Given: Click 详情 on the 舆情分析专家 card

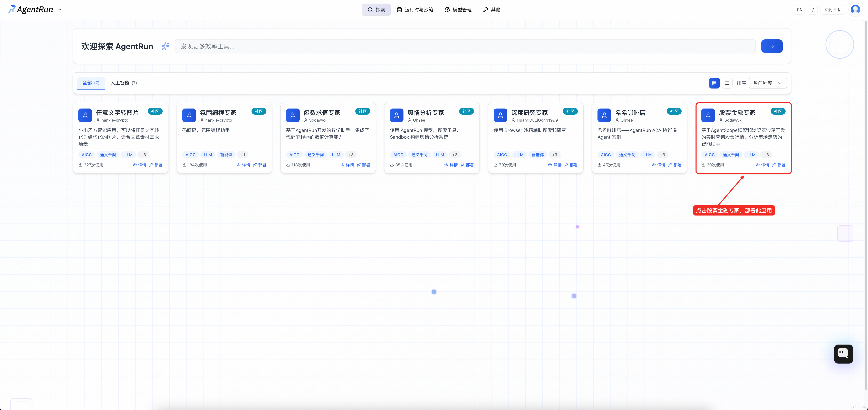Looking at the screenshot, I should (x=451, y=165).
